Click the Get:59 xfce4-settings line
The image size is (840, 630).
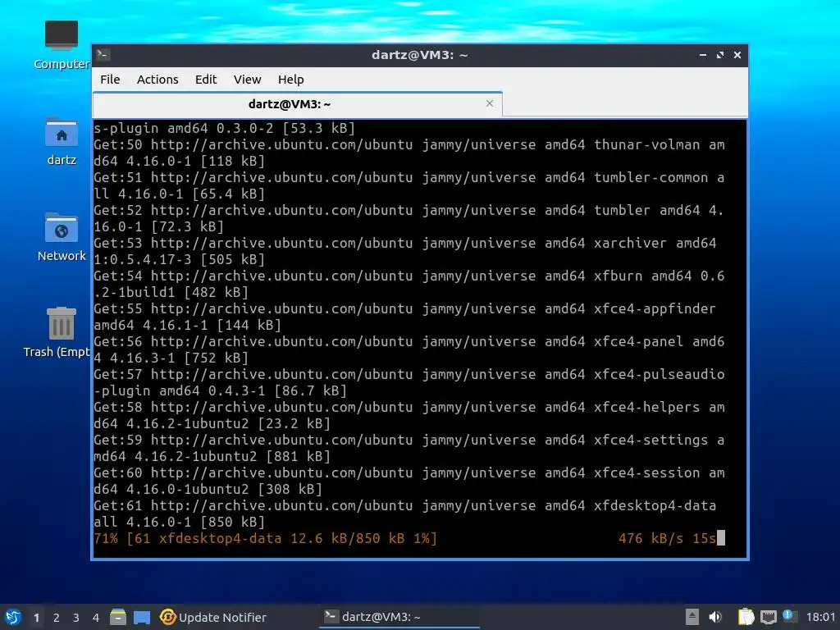pyautogui.click(x=409, y=448)
